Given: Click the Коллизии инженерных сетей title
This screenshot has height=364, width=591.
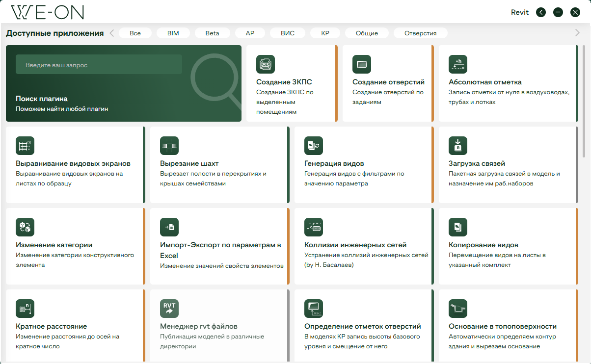Looking at the screenshot, I should coord(355,245).
